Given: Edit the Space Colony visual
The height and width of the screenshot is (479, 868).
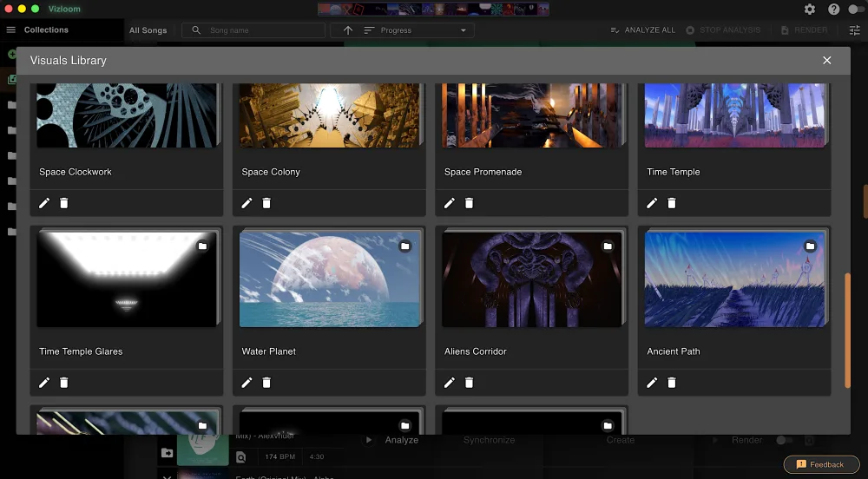Looking at the screenshot, I should pos(247,204).
